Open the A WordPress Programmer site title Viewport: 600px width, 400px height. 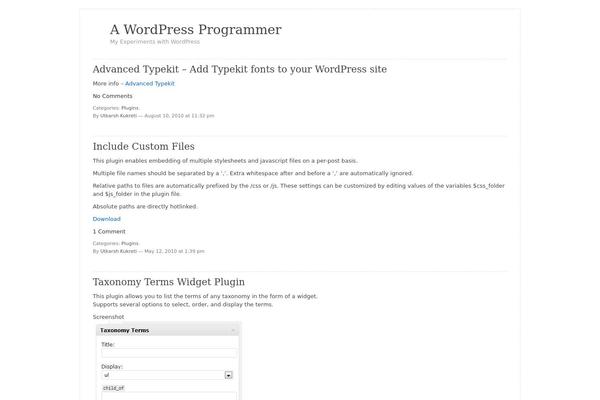click(x=196, y=29)
